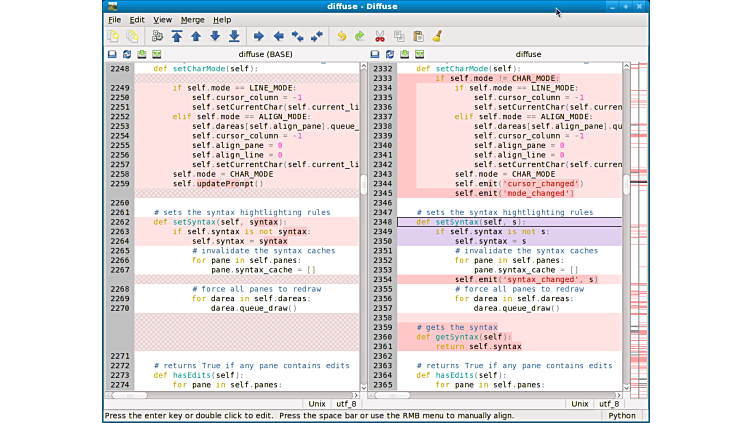Click the Paste clipboard icon

tap(419, 36)
